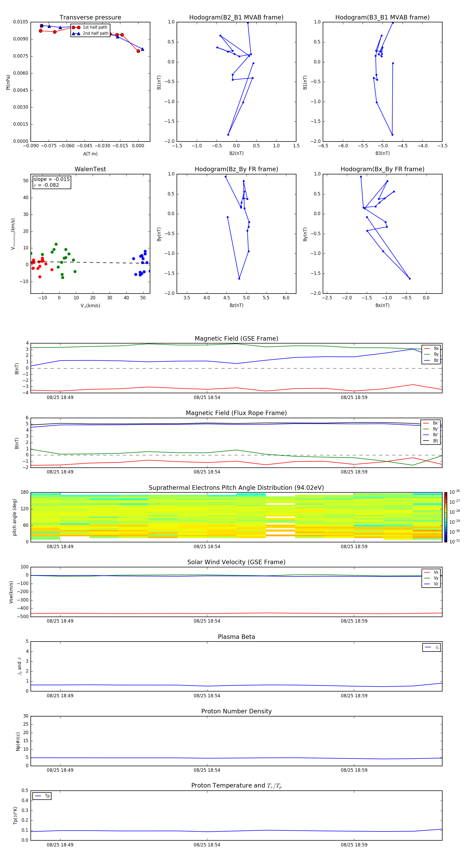Click "Solar Wind Velocity (GSE Frame)" title

(x=236, y=562)
